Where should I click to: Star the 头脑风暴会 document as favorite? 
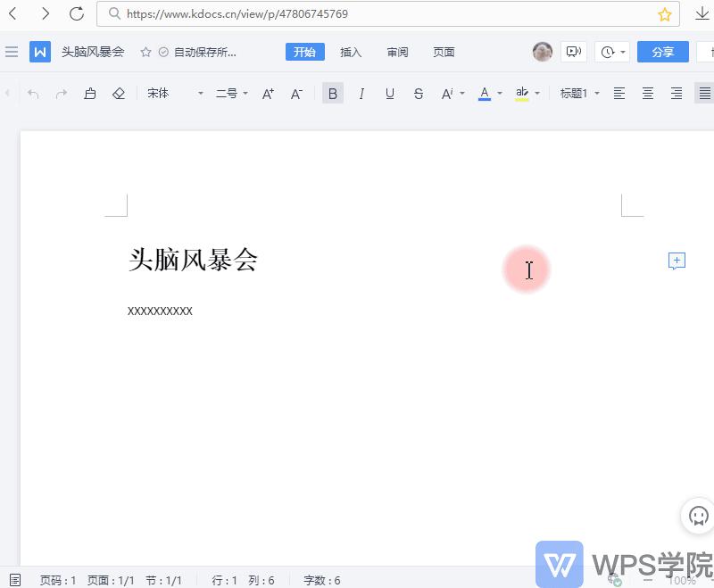pyautogui.click(x=144, y=52)
